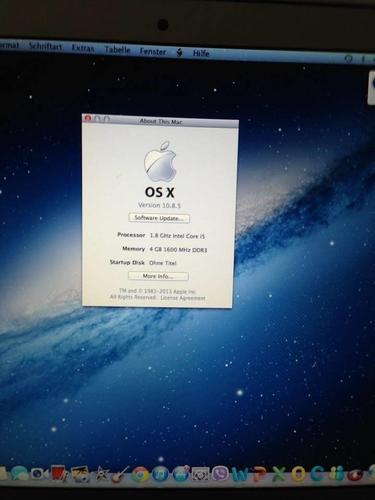This screenshot has height=500, width=375.
Task: Open the Hilfe menu
Action: pos(201,53)
